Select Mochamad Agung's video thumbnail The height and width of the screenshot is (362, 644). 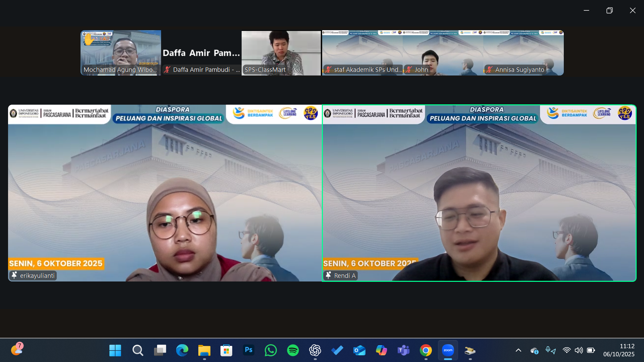[x=121, y=52]
